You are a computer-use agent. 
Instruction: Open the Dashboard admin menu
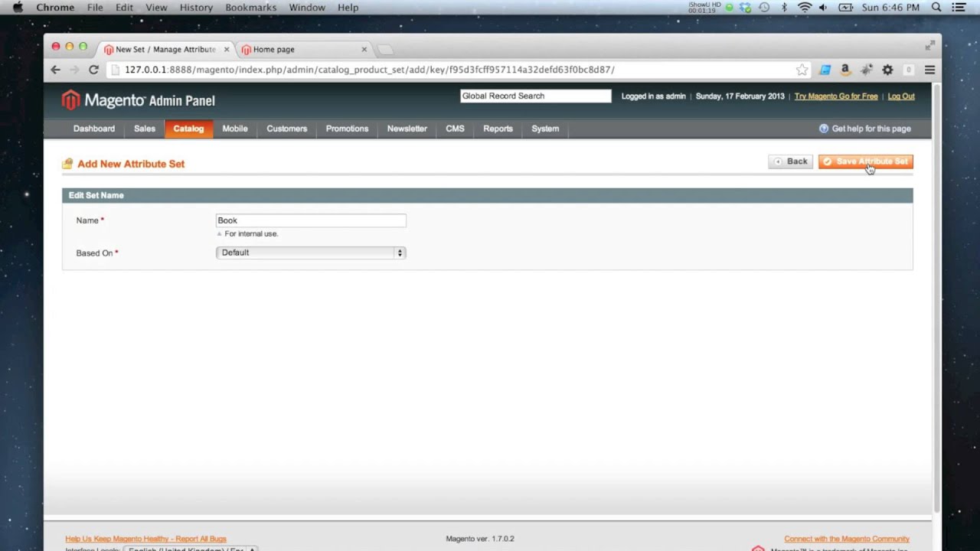point(94,129)
